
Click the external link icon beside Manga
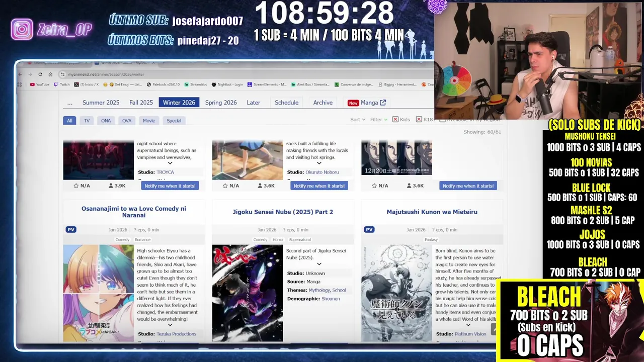point(383,103)
